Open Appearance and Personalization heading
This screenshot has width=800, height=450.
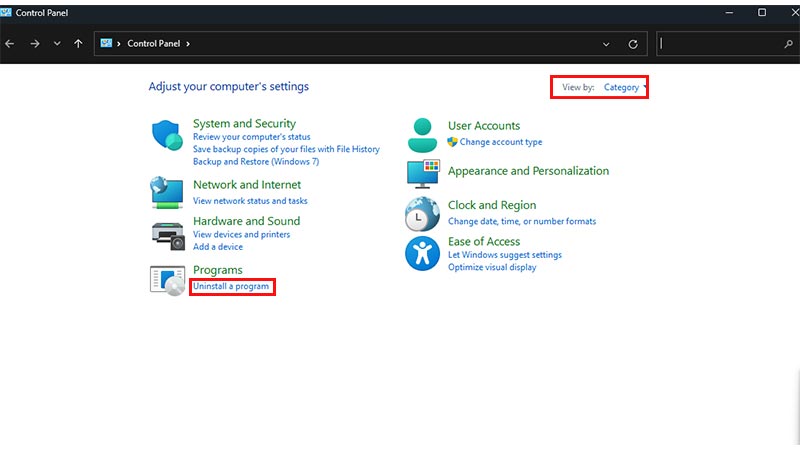[x=529, y=171]
